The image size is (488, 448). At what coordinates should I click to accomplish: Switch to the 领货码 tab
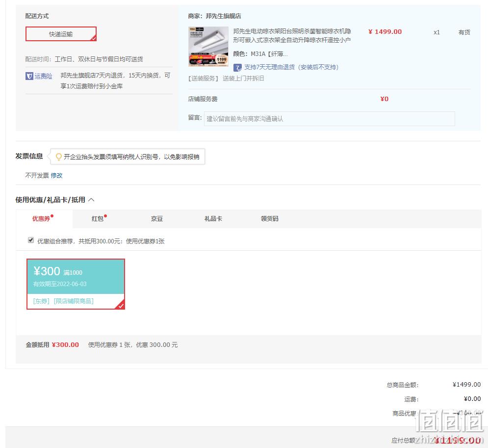(x=270, y=218)
